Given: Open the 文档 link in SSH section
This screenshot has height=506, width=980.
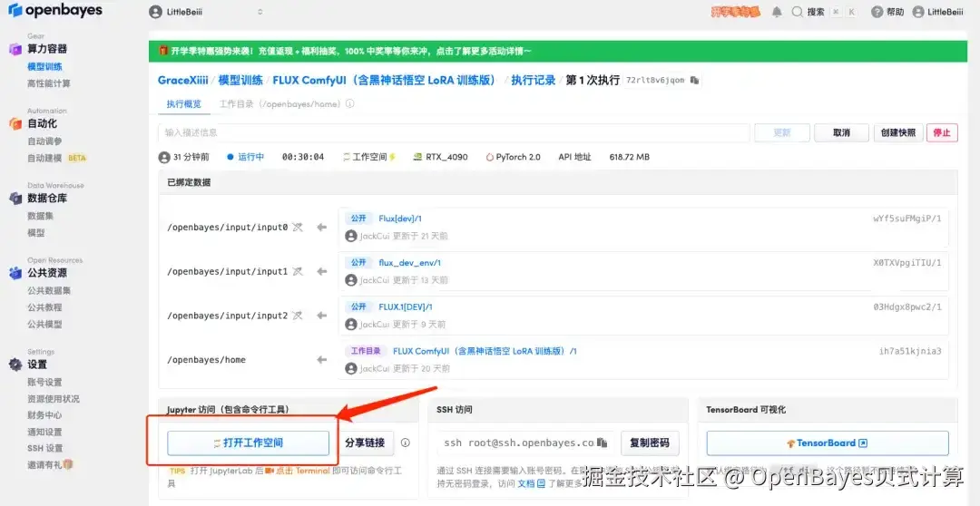Looking at the screenshot, I should 531,483.
